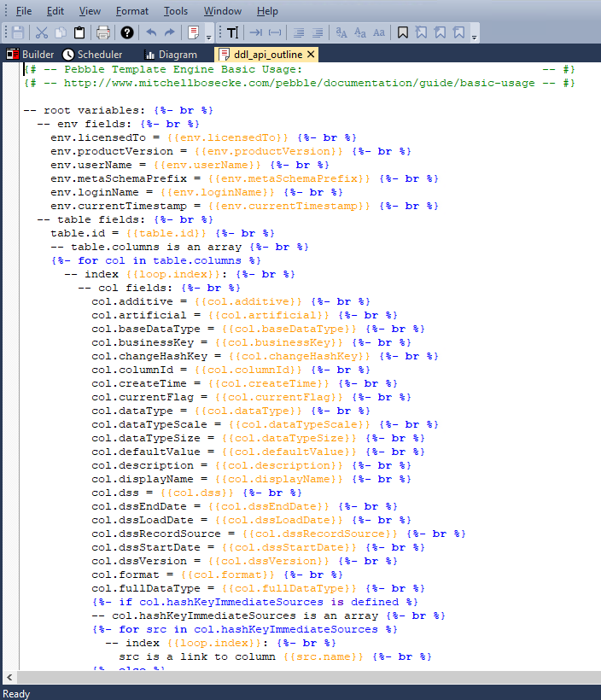Image resolution: width=601 pixels, height=700 pixels.
Task: Click the Redo arrow icon
Action: tap(170, 32)
